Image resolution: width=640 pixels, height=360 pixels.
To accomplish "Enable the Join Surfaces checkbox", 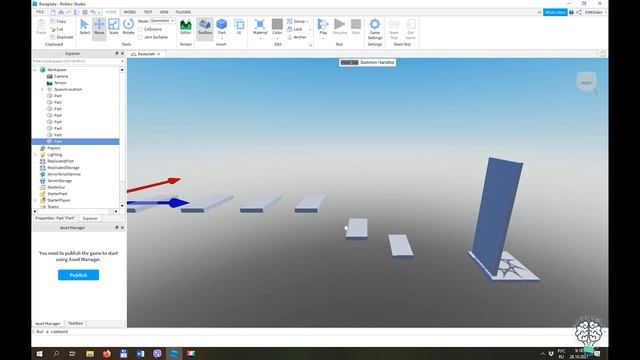I will [x=140, y=37].
